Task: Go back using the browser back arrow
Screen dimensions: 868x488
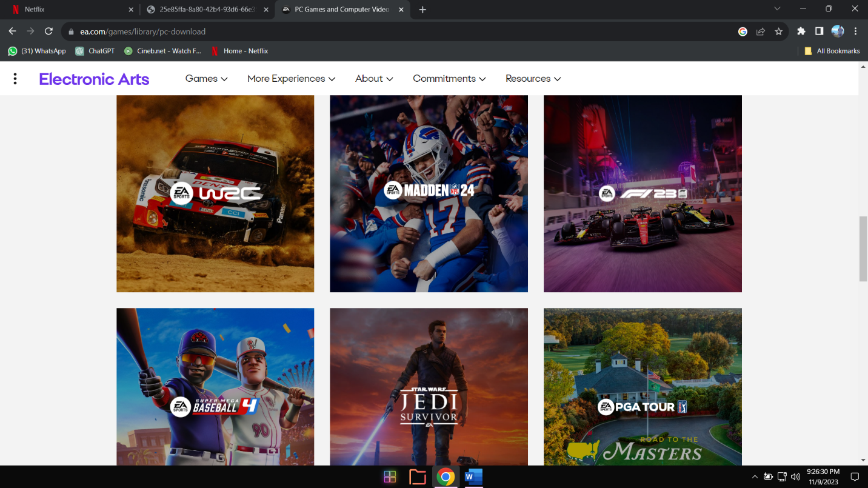Action: (12, 32)
